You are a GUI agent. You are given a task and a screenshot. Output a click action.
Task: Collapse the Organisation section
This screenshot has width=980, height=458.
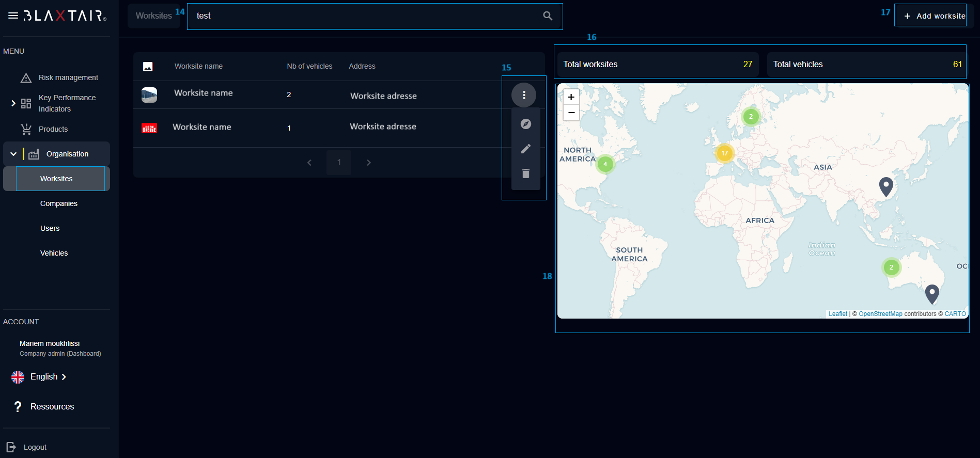coord(13,154)
